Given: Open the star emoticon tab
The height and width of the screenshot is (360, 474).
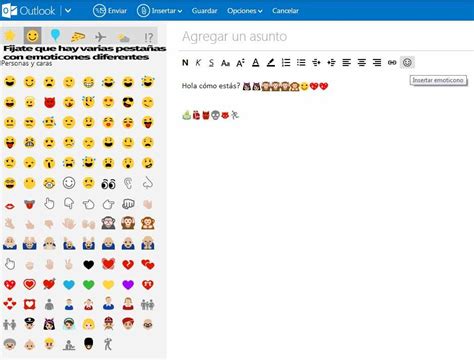Looking at the screenshot, I should pyautogui.click(x=10, y=36).
